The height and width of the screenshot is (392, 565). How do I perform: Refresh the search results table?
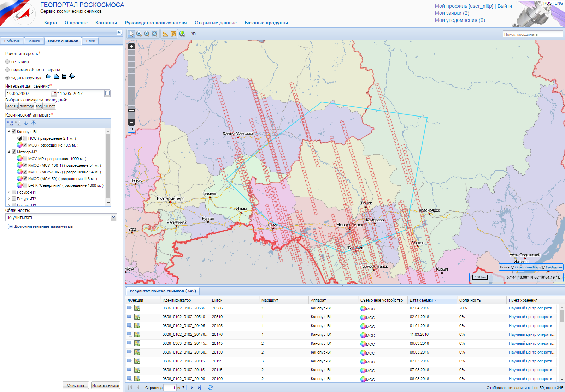click(210, 387)
